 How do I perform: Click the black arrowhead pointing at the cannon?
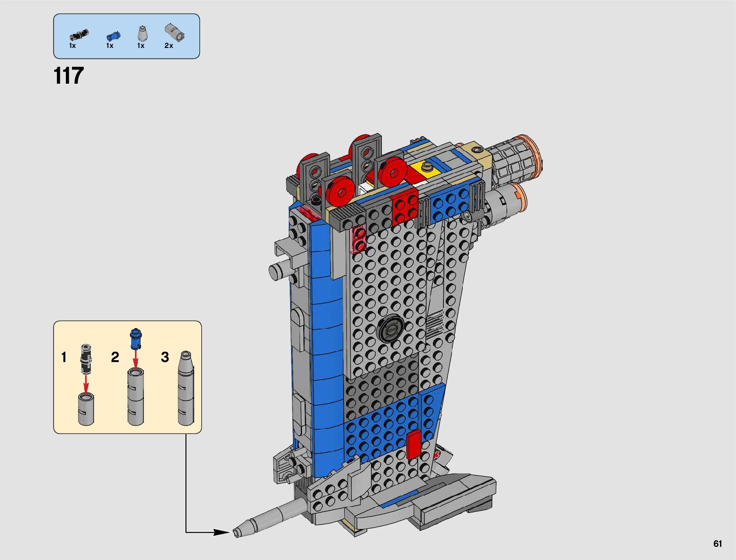click(x=221, y=532)
